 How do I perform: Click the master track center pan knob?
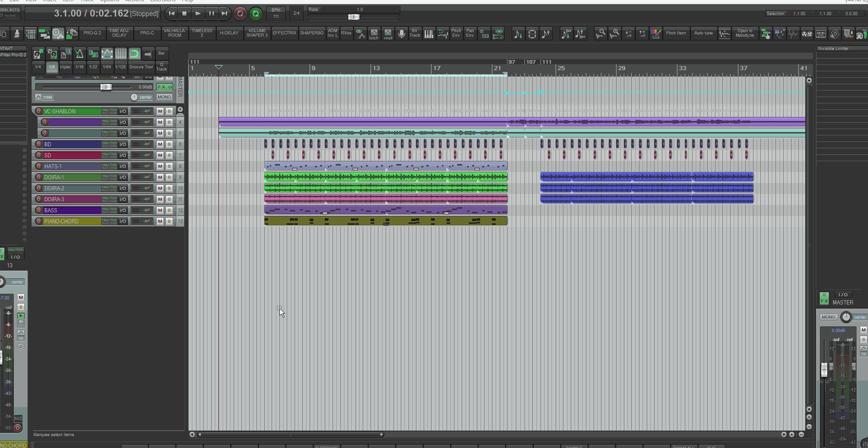[134, 97]
